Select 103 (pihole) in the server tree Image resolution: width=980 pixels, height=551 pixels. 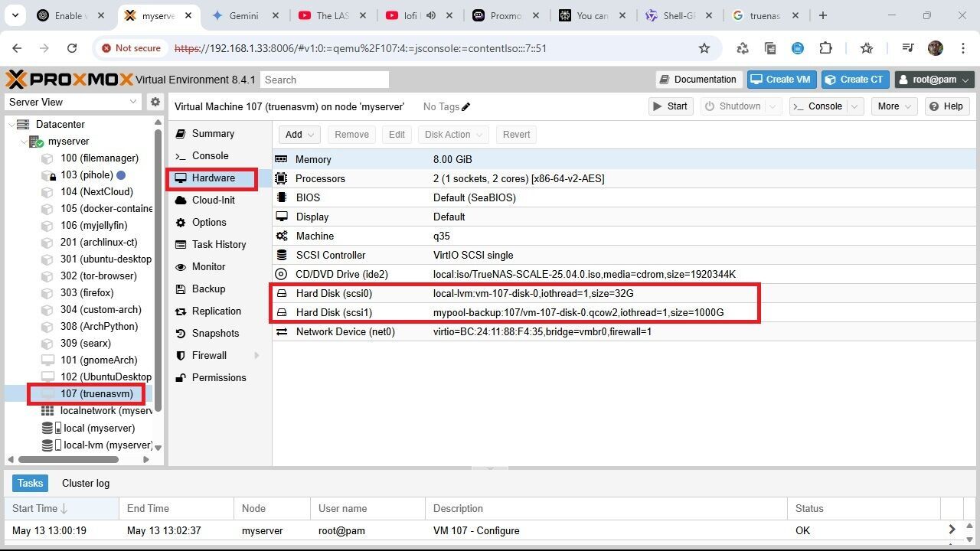point(87,174)
